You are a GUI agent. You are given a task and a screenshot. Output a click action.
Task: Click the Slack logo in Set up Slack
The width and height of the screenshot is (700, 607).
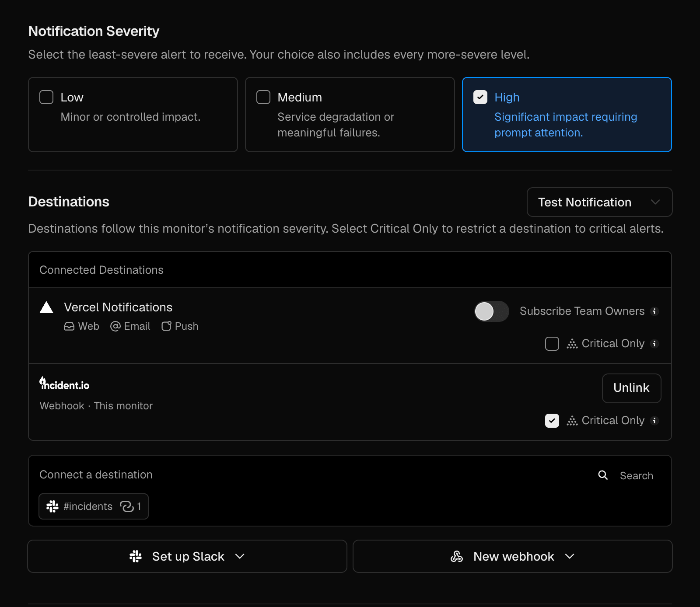click(x=136, y=556)
